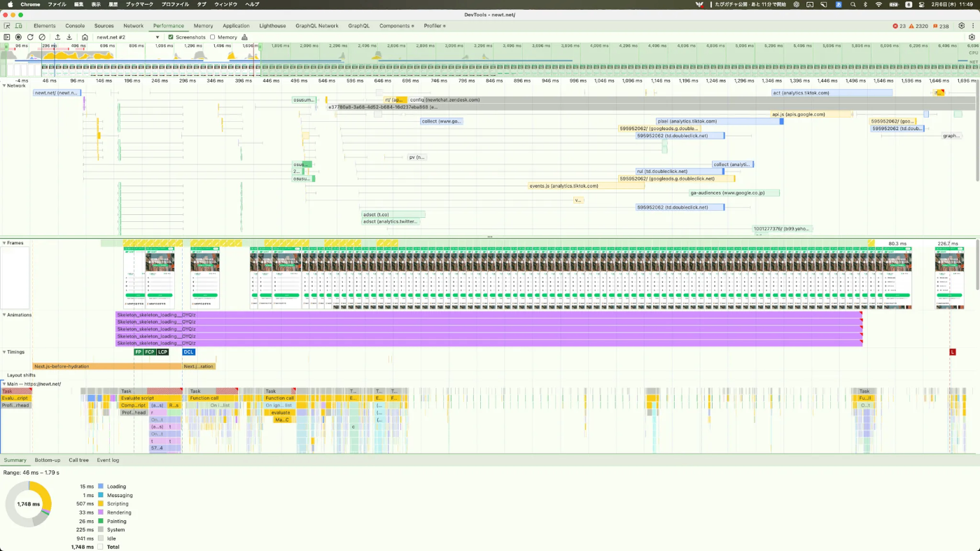Viewport: 980px width, 551px height.
Task: Uncheck the Screenshots checkbox
Action: point(171,37)
